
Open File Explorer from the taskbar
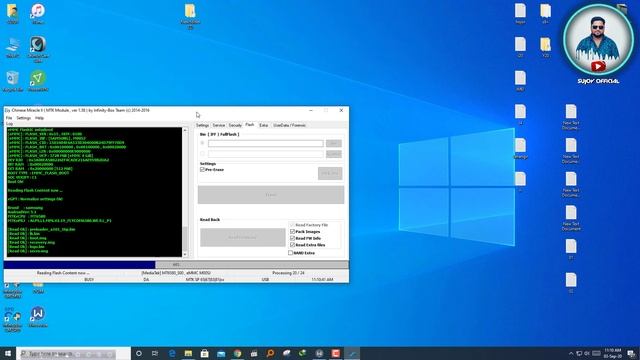188,353
